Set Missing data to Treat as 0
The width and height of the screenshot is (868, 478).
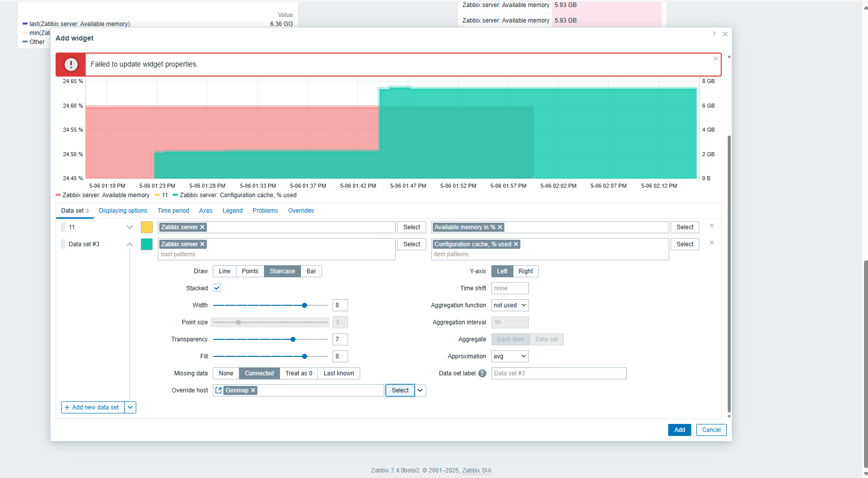[x=299, y=373]
